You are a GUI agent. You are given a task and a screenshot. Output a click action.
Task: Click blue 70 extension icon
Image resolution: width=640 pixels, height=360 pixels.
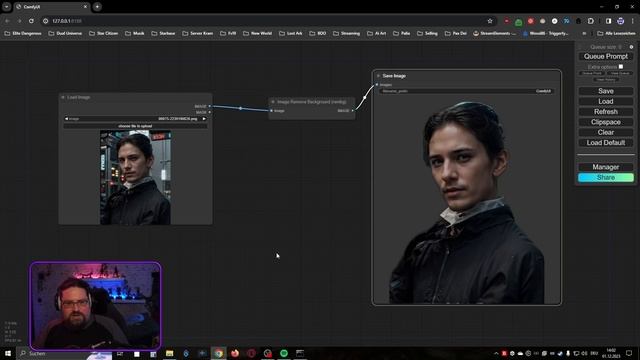[567, 21]
